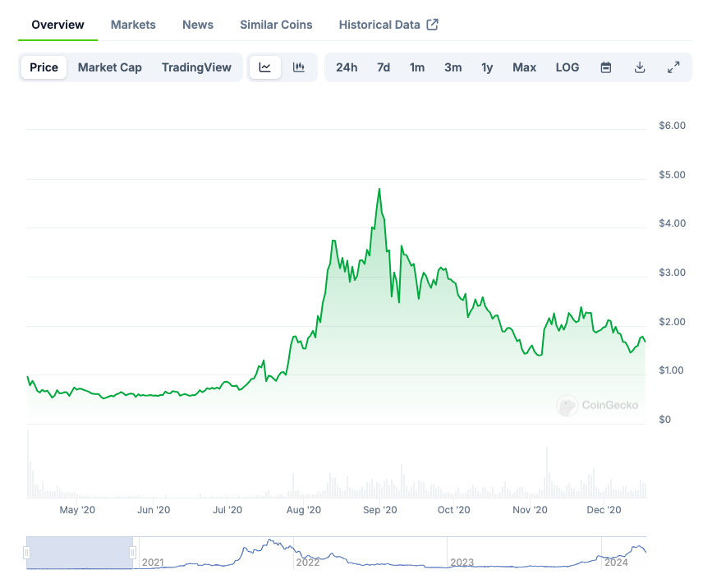Open Similar Coins tab

[x=276, y=25]
